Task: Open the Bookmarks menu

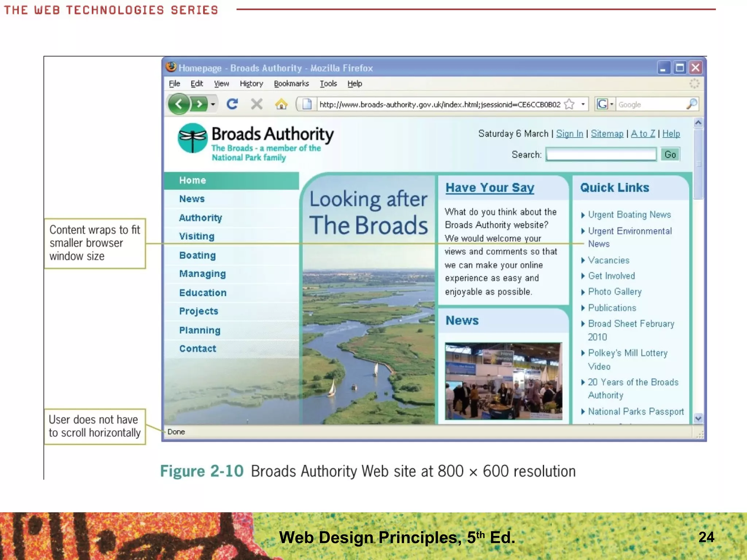Action: pyautogui.click(x=291, y=83)
